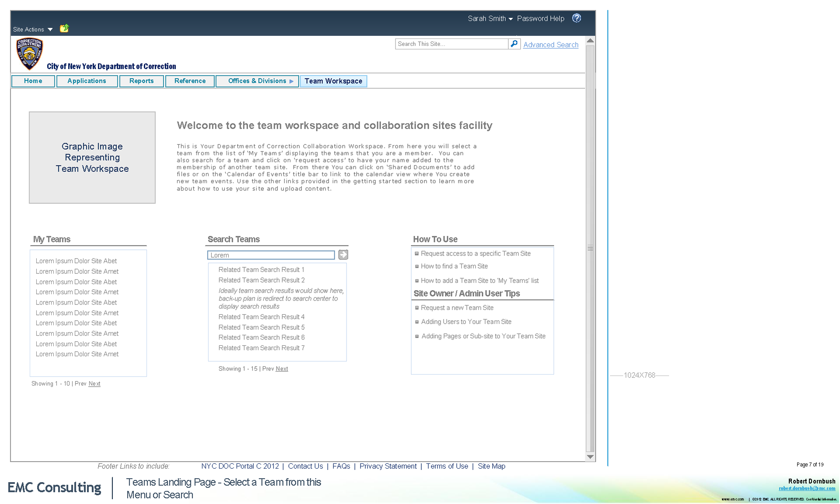Image resolution: width=840 pixels, height=504 pixels.
Task: Click the Search Teams go arrow button
Action: pyautogui.click(x=343, y=255)
